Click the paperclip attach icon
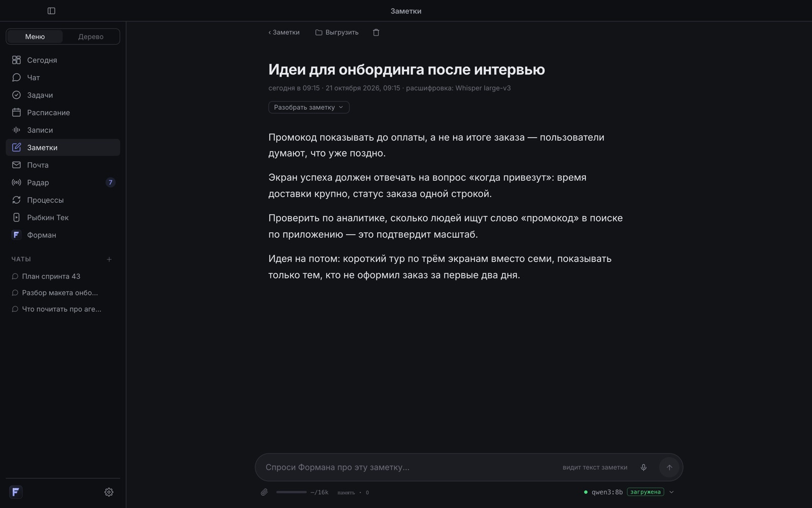This screenshot has height=508, width=812. [x=264, y=492]
